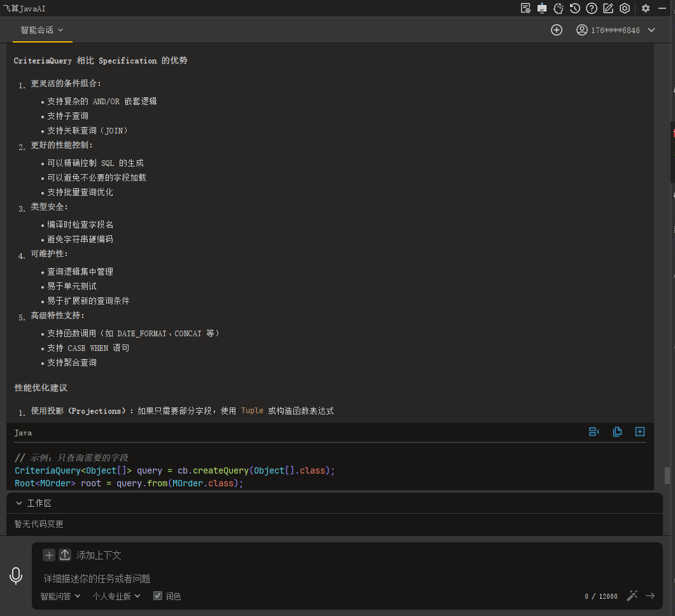Click the orange Tuple inline code text
This screenshot has width=675, height=616.
[x=253, y=411]
